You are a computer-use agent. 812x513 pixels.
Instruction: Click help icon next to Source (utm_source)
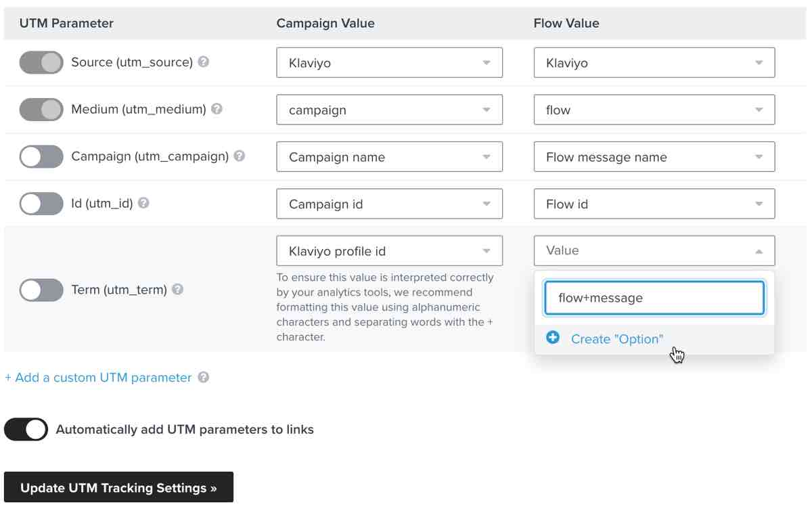[203, 62]
